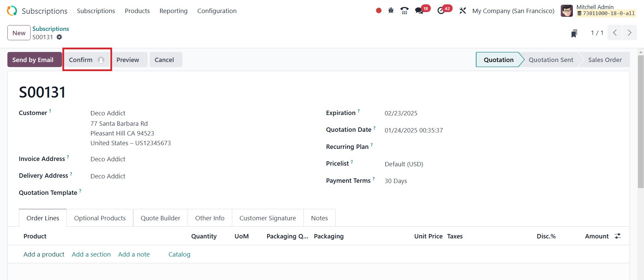The height and width of the screenshot is (280, 644).
Task: Open the VoIP phone icon
Action: 404,11
